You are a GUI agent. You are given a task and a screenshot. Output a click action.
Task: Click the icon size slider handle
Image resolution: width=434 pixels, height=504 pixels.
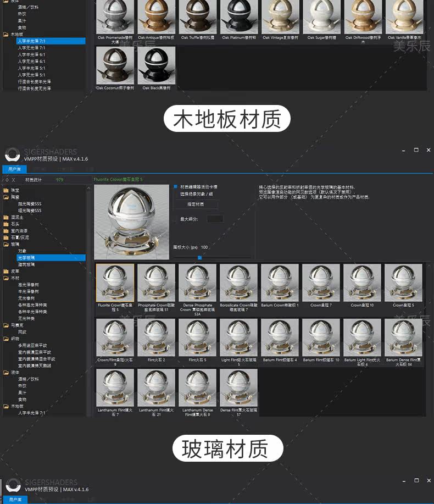(x=199, y=257)
